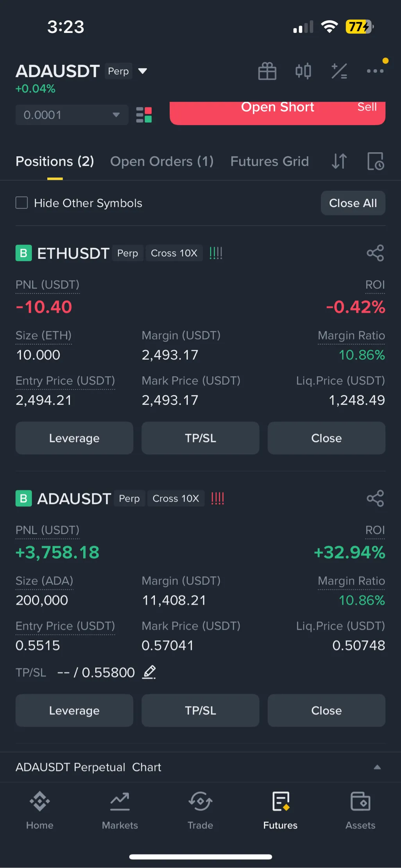Expand the ADAUSDT symbol selector arrow

coord(143,71)
